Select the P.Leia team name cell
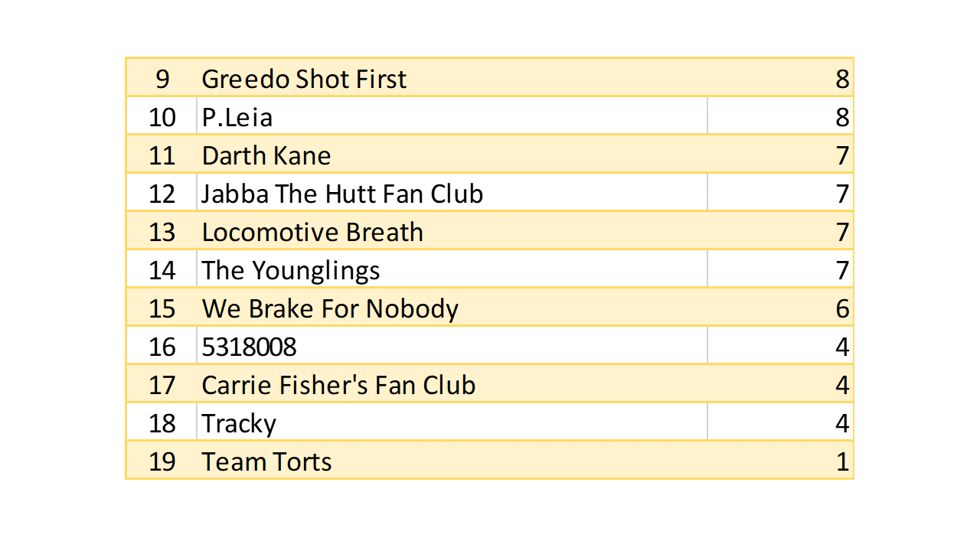The width and height of the screenshot is (980, 551). pyautogui.click(x=237, y=117)
